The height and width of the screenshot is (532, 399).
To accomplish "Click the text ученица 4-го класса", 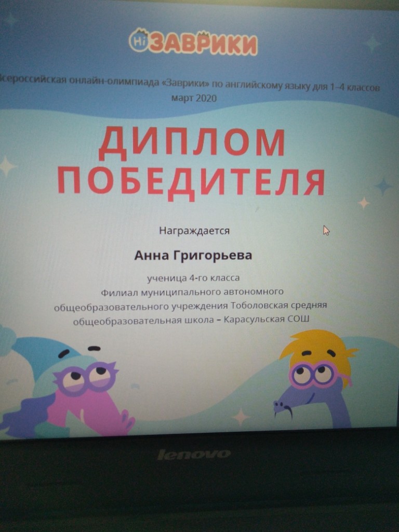I will tap(193, 278).
